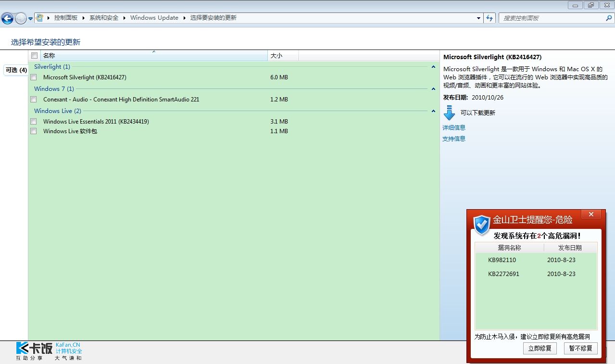This screenshot has width=615, height=364.
Task: Click 暂不修复 in Kingsoft popup
Action: coord(581,348)
